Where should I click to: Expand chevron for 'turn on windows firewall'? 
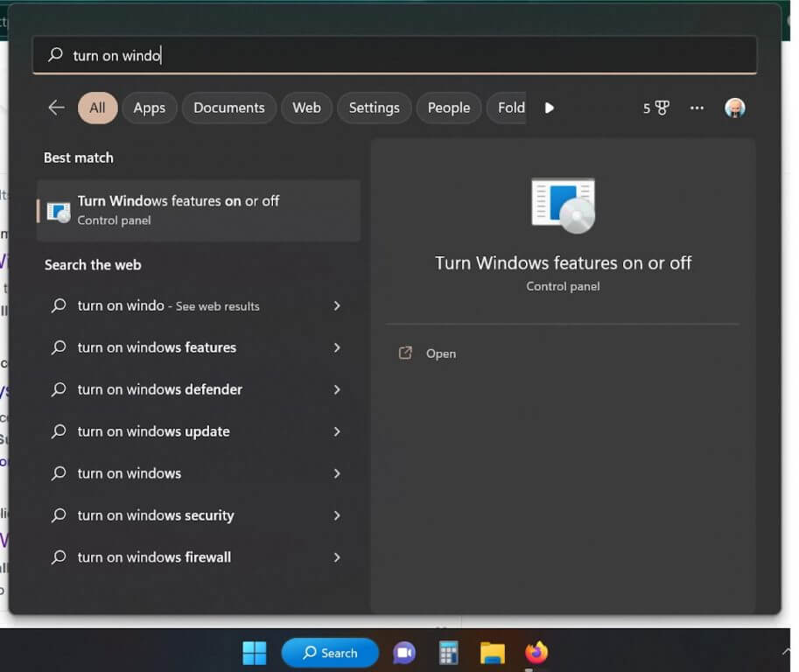[337, 557]
